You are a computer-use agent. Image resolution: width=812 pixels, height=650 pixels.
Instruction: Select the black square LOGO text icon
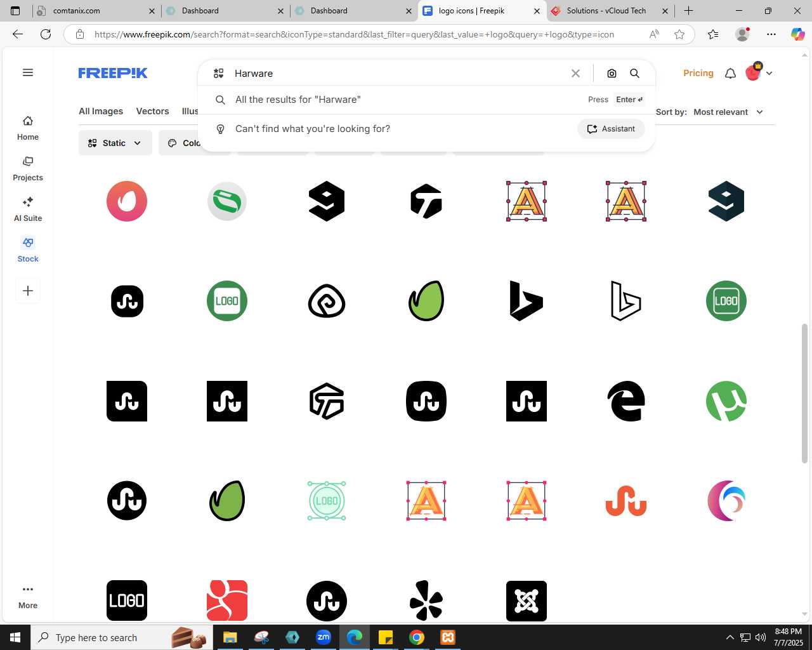[127, 600]
